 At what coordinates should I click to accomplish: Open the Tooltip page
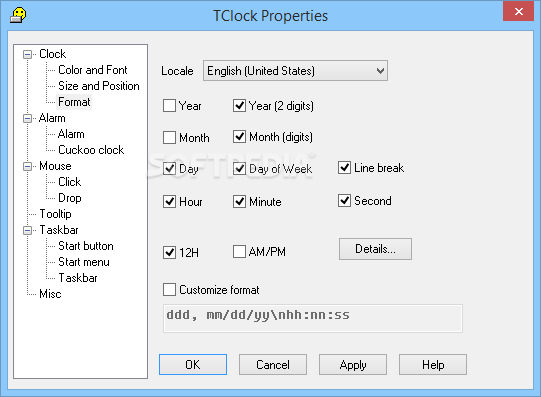(x=55, y=214)
